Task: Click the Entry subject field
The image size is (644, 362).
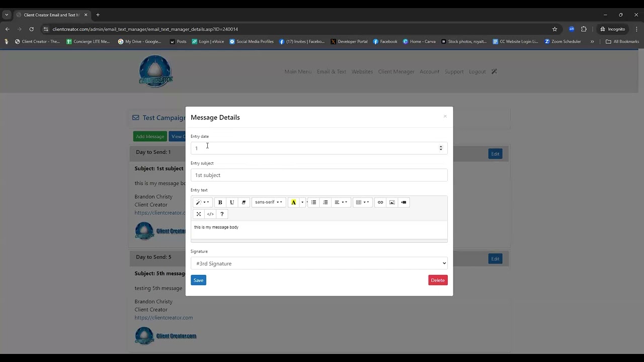Action: (x=319, y=175)
